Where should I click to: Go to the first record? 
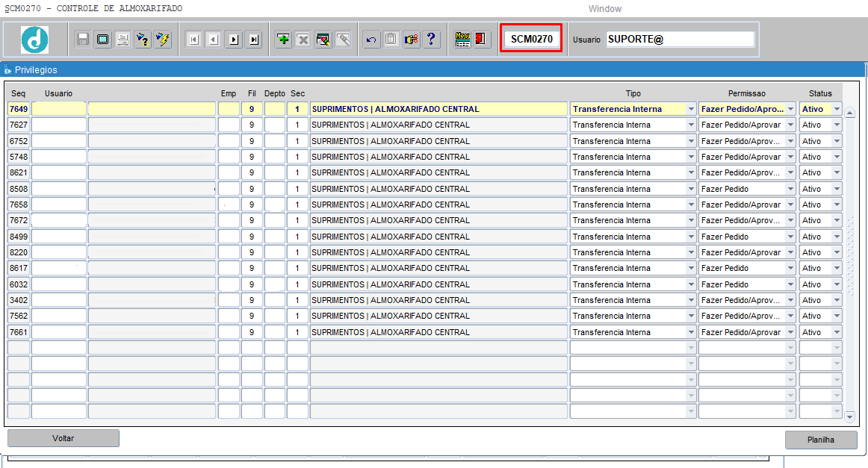[193, 40]
